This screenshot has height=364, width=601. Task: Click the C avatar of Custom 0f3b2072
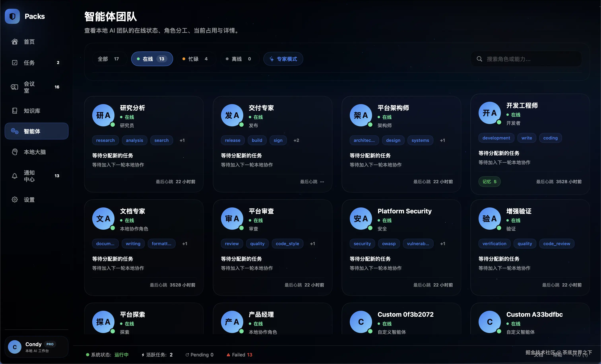pos(361,322)
